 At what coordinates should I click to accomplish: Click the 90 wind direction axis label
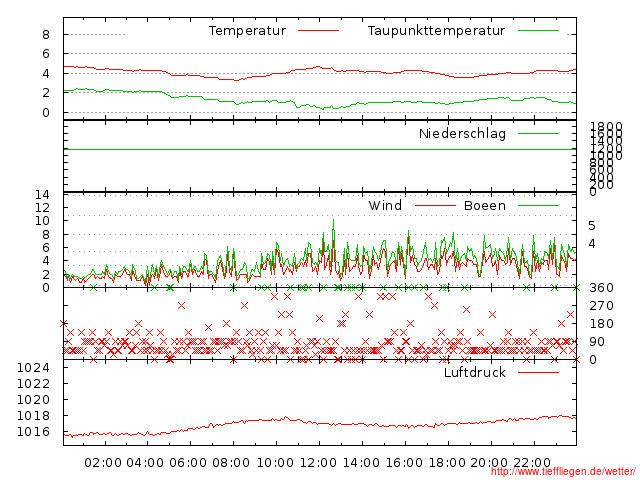coord(597,342)
